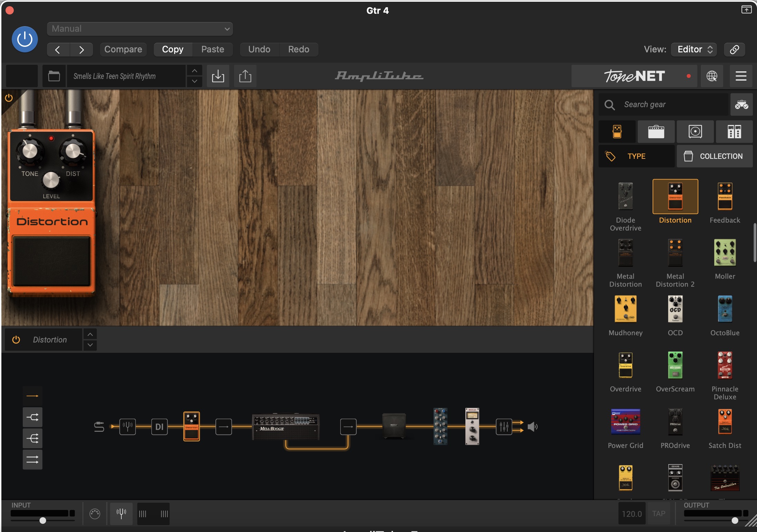This screenshot has width=757, height=532.
Task: Toggle pedal bypass power icon at stage corner
Action: tap(9, 98)
